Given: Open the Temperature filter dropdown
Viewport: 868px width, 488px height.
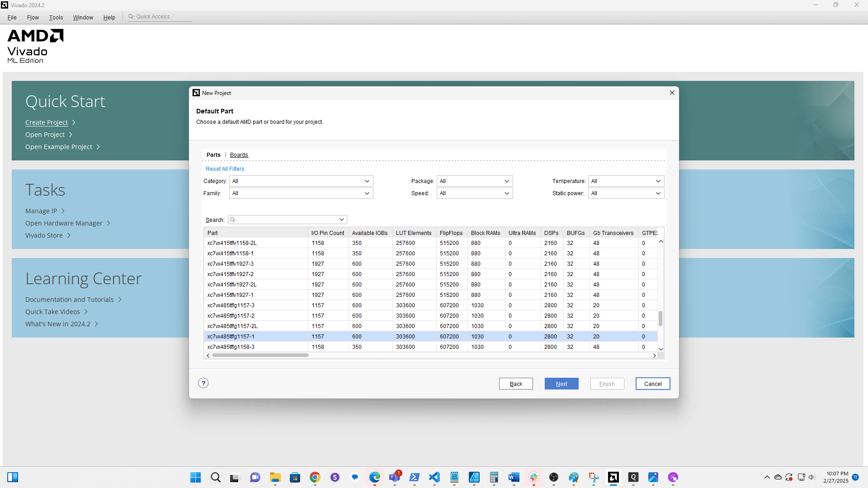Looking at the screenshot, I should click(626, 181).
